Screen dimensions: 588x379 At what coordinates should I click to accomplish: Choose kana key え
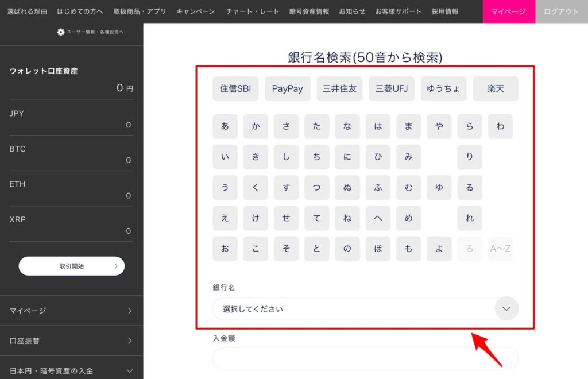tap(225, 218)
